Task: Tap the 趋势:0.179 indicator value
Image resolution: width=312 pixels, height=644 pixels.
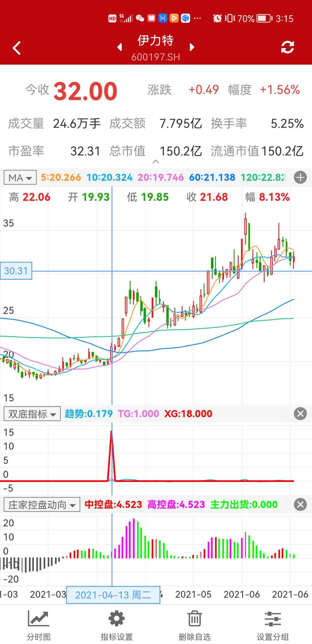Action: (x=88, y=414)
